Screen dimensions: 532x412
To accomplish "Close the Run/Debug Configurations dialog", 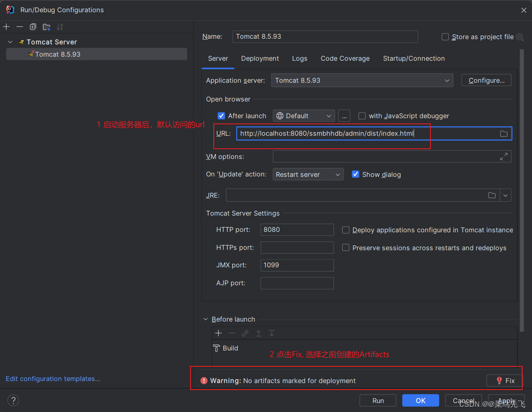I will (524, 10).
